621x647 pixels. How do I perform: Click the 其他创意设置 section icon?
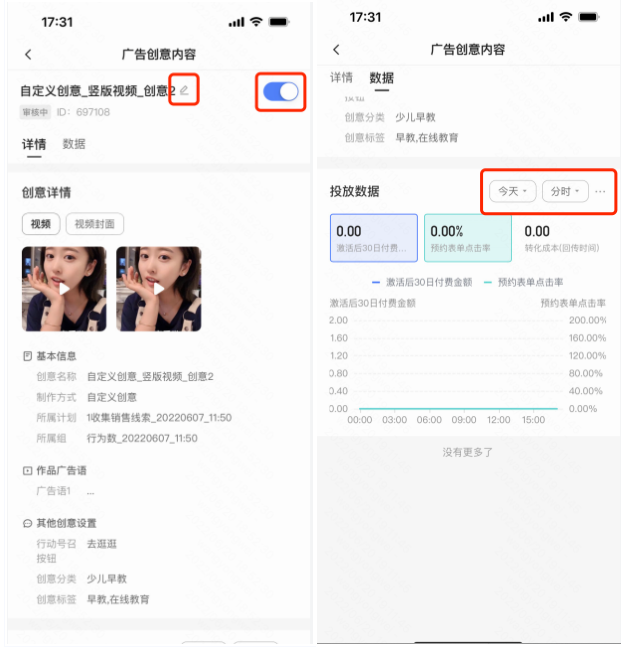point(27,523)
